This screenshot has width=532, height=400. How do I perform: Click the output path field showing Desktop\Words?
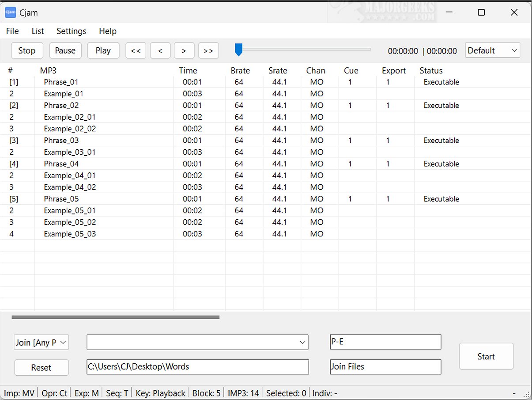(x=197, y=367)
